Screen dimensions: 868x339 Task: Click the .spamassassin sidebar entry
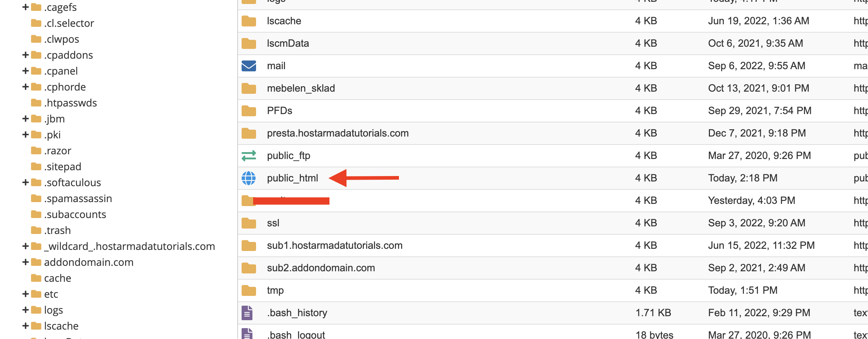tap(78, 198)
